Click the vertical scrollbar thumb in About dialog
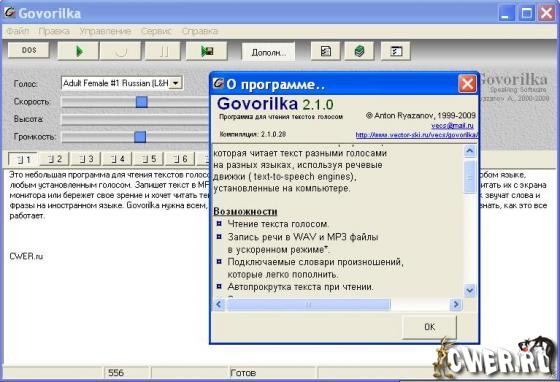Viewport: 560px width, 382px height. click(x=470, y=176)
